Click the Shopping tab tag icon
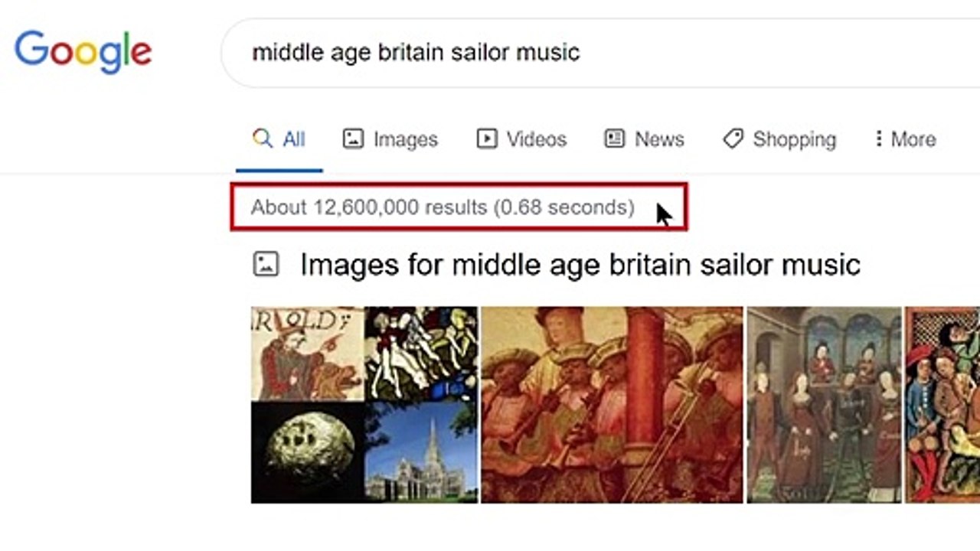This screenshot has width=980, height=551. 733,139
